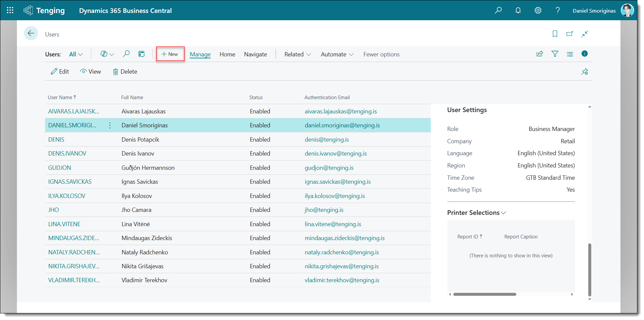Open row options for DANIEL.SMORIGI...

[x=110, y=125]
